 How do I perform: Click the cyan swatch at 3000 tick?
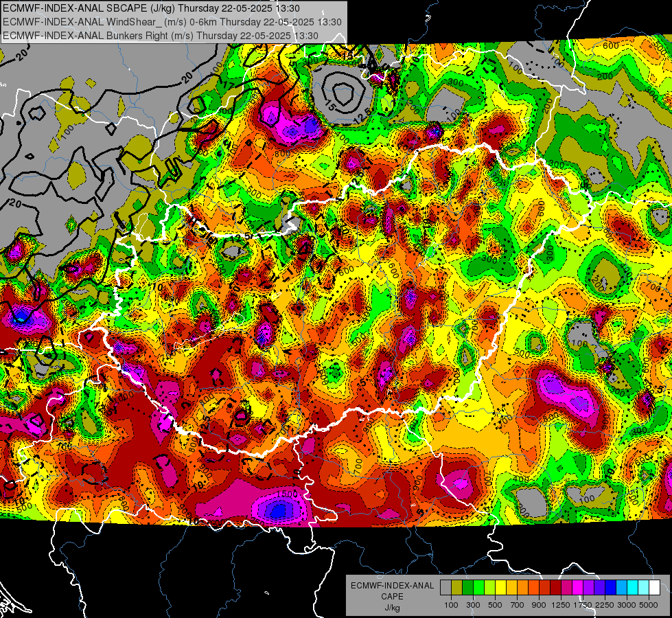[632, 588]
